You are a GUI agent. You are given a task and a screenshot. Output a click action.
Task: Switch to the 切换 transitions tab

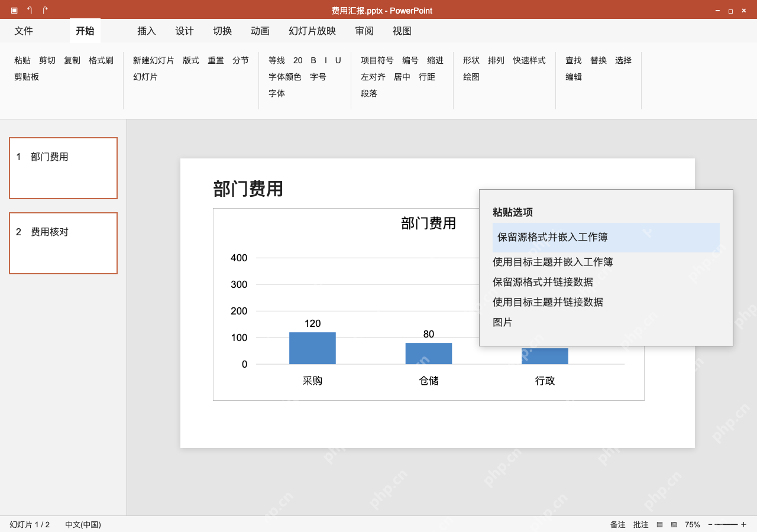click(x=222, y=31)
